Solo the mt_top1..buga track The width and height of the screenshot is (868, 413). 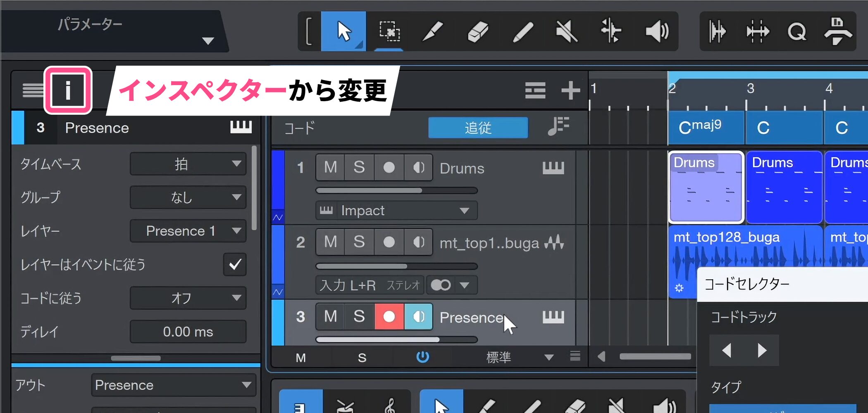(359, 242)
